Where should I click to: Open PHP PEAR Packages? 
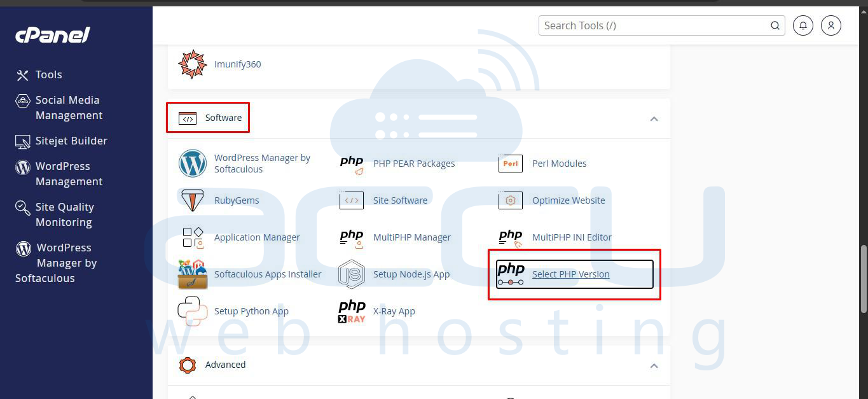pos(414,164)
